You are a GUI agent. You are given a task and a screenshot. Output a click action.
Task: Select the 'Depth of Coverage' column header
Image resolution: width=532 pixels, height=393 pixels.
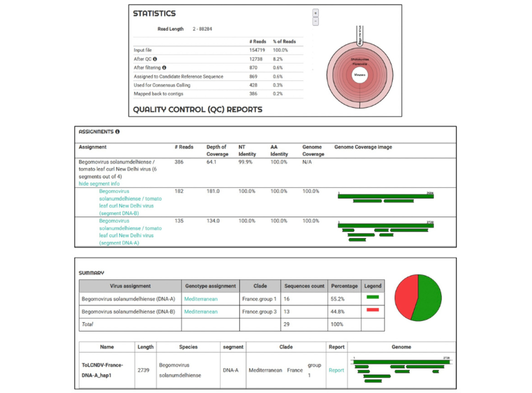coord(218,150)
